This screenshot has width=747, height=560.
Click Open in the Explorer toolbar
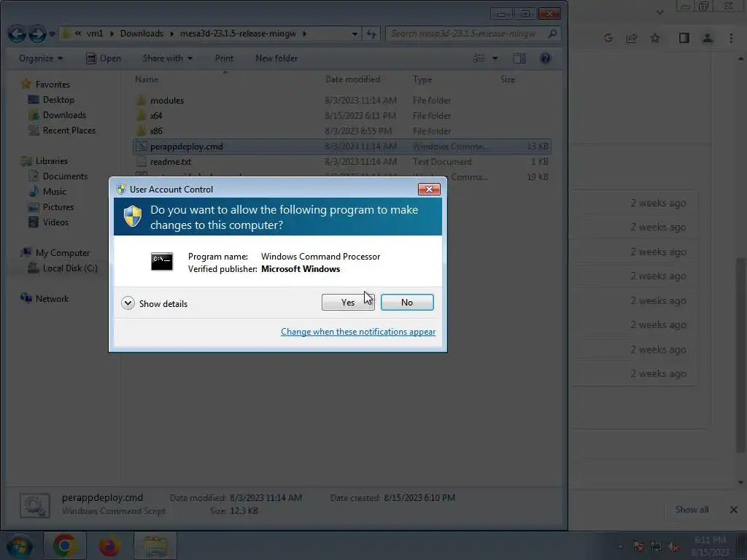tap(104, 58)
